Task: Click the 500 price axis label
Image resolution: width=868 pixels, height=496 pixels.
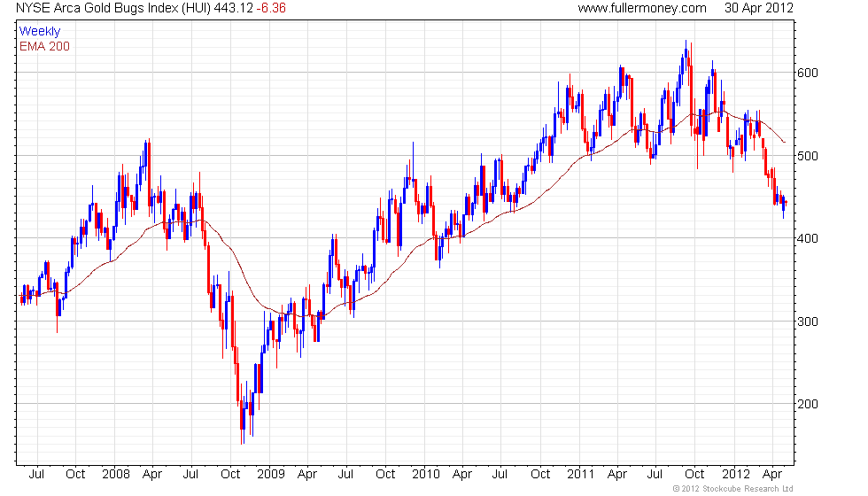Action: click(807, 156)
